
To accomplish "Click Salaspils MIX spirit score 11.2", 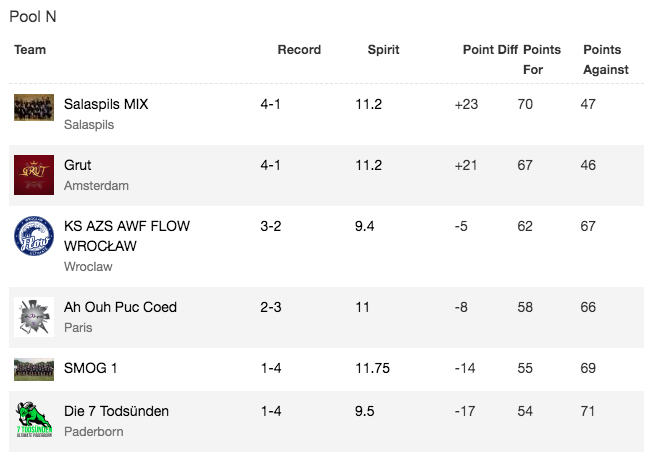I will pos(369,104).
